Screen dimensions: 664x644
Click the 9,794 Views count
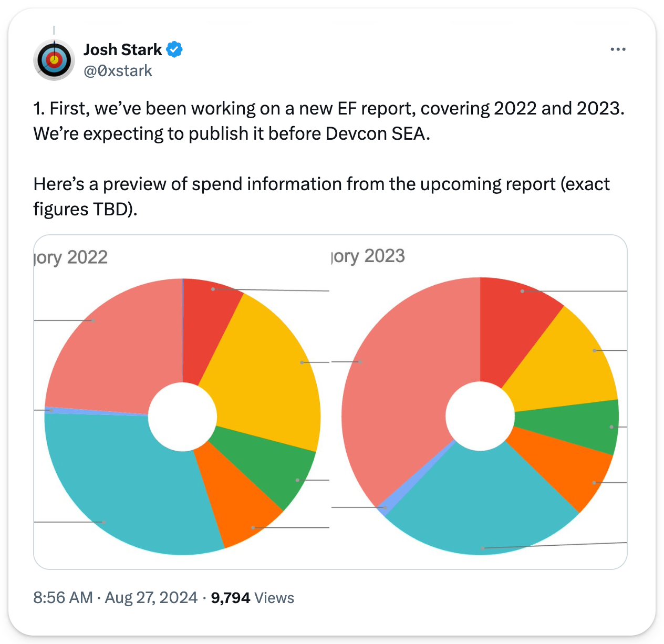click(x=252, y=598)
